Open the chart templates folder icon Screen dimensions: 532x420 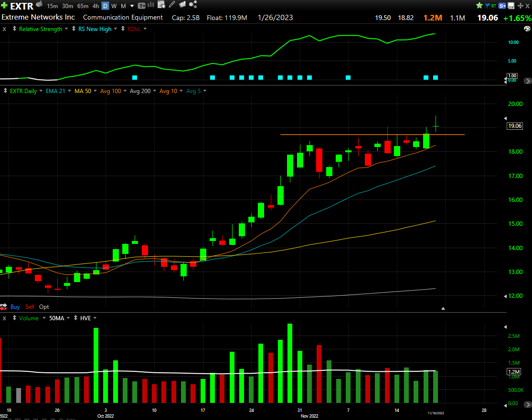tap(182, 4)
